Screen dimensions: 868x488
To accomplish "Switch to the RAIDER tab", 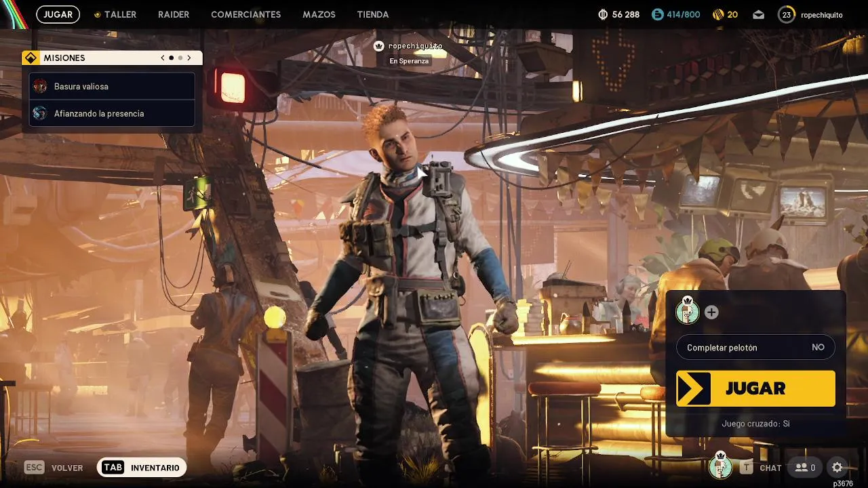I will point(174,14).
